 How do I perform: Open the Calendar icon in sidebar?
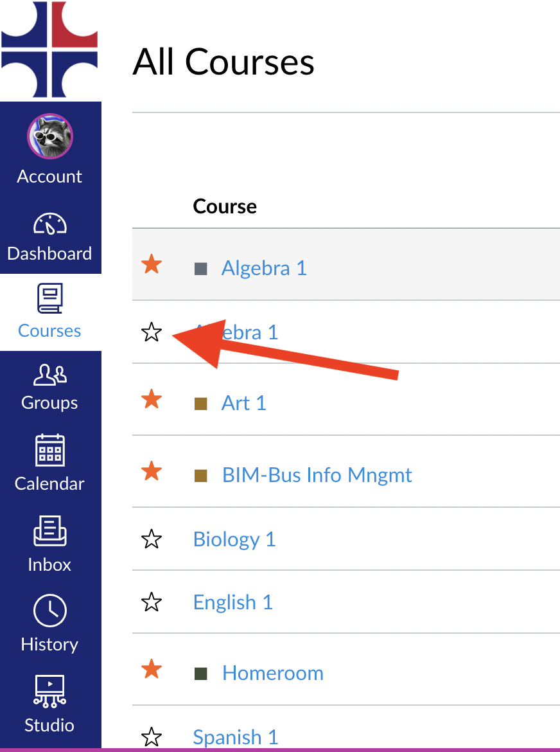[x=49, y=452]
